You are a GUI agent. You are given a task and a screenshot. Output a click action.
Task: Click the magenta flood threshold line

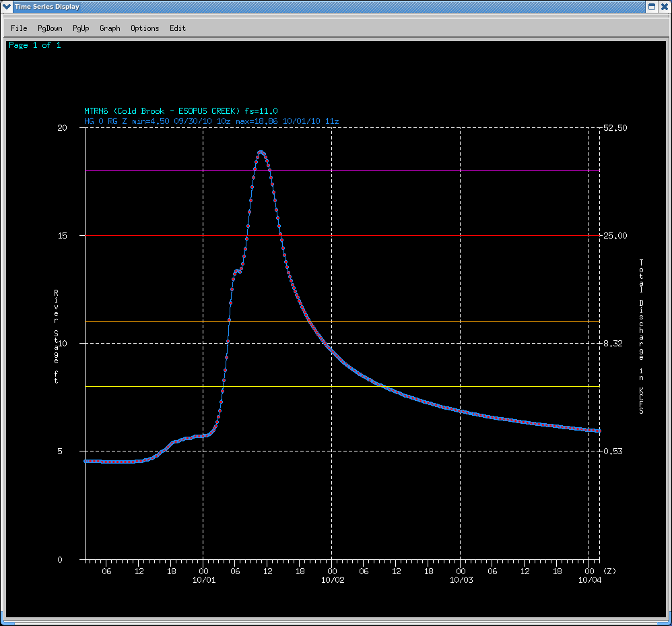(343, 170)
